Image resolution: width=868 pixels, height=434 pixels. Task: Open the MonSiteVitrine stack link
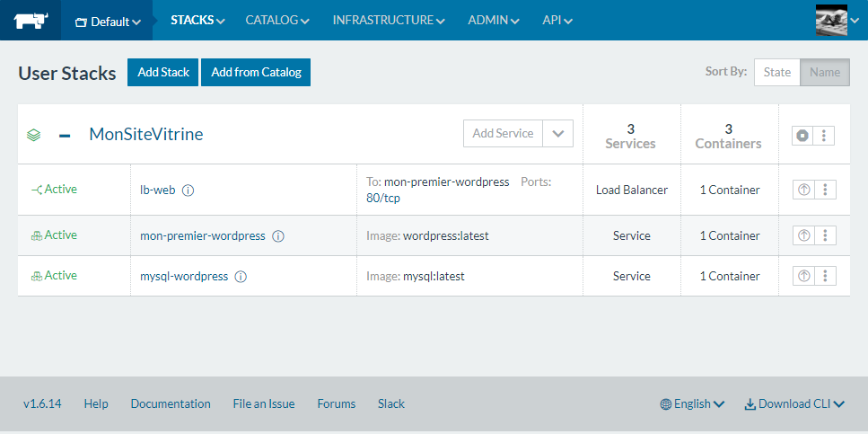[146, 134]
